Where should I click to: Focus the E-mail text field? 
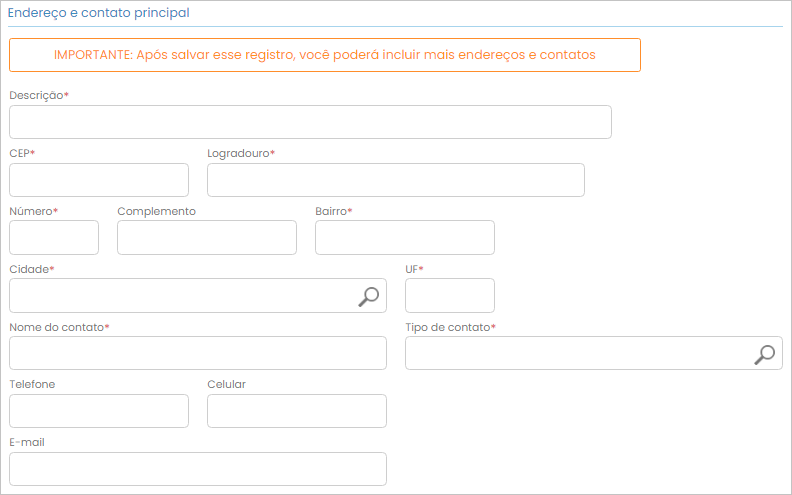[198, 469]
